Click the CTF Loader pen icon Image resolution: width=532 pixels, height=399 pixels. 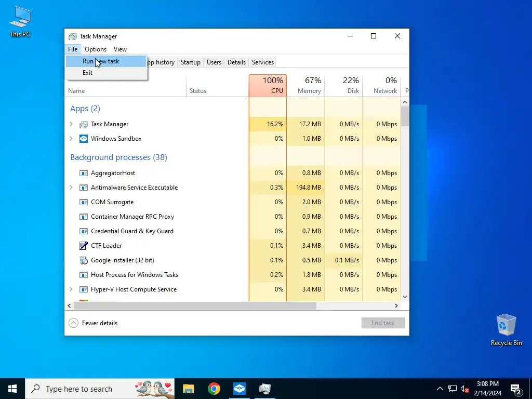(84, 246)
